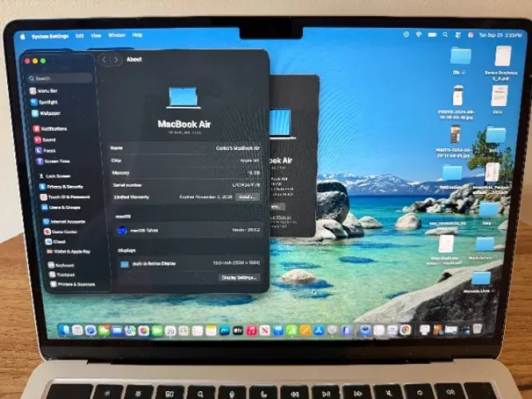Viewport: 532px width, 399px height.
Task: Open the Window menu
Action: [117, 35]
